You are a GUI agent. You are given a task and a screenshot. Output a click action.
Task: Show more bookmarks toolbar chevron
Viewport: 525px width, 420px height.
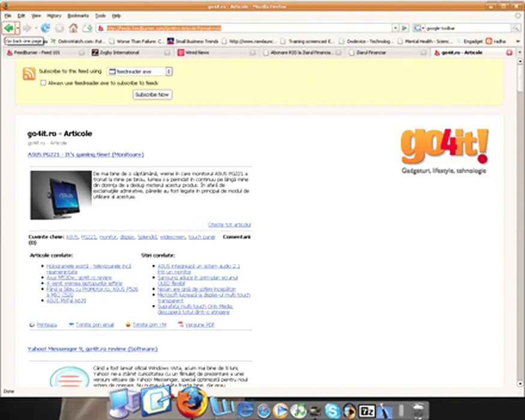click(x=518, y=41)
